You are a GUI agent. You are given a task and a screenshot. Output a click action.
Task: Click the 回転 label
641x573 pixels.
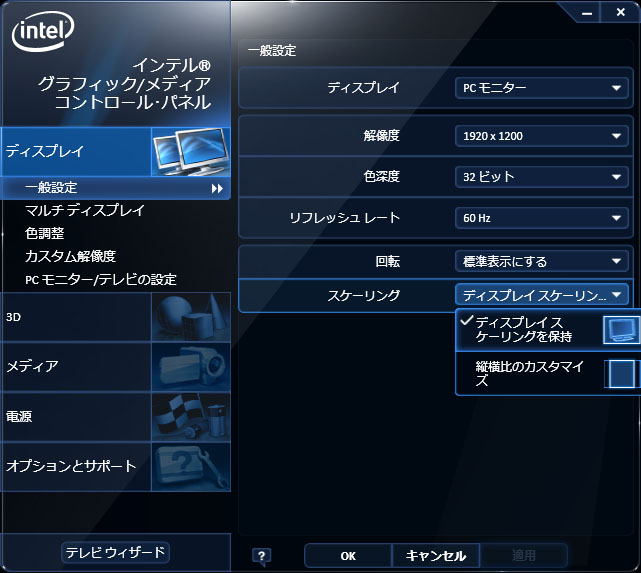tap(388, 261)
